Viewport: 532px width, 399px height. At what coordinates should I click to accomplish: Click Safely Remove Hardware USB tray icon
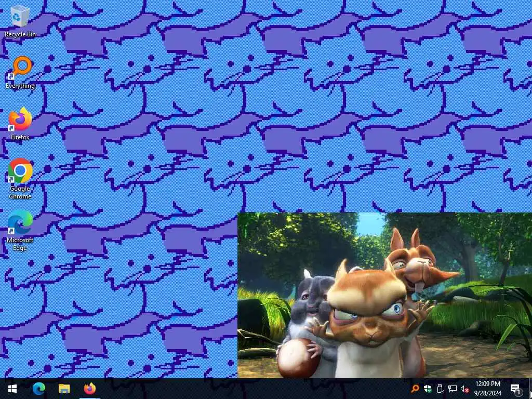coord(440,389)
